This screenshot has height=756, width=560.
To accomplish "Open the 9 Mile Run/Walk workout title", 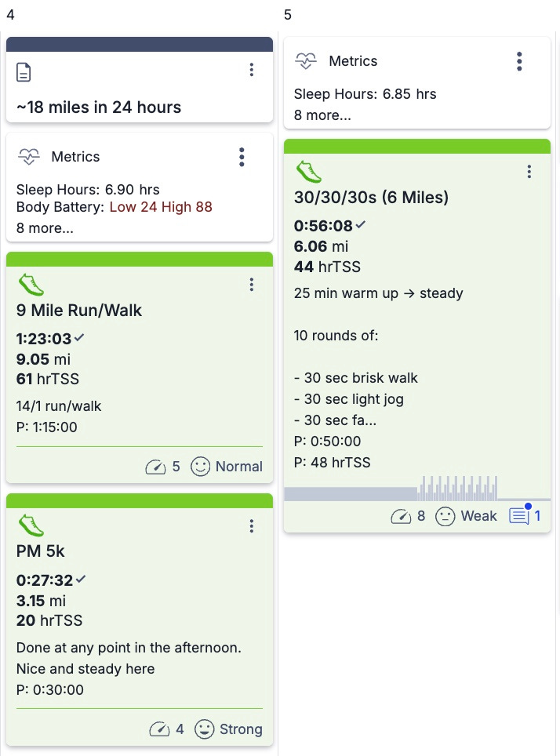I will coord(79,310).
